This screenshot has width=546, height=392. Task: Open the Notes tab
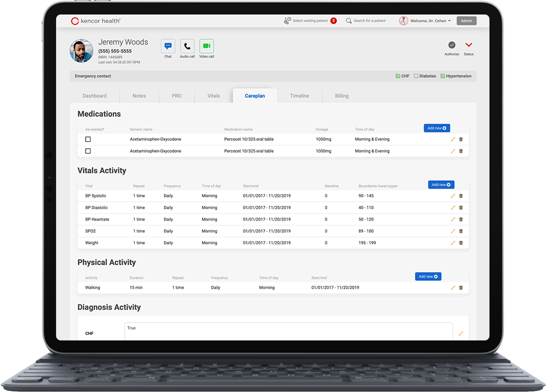coord(139,96)
